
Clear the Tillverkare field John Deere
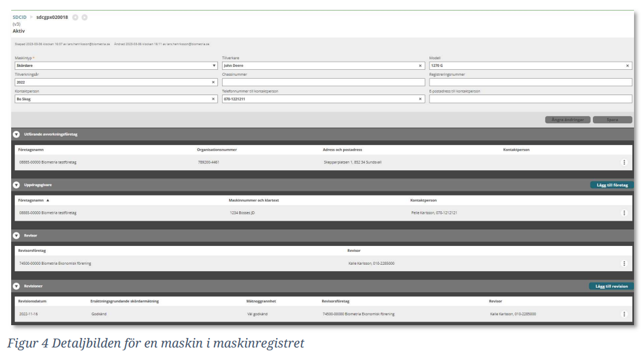click(x=420, y=66)
